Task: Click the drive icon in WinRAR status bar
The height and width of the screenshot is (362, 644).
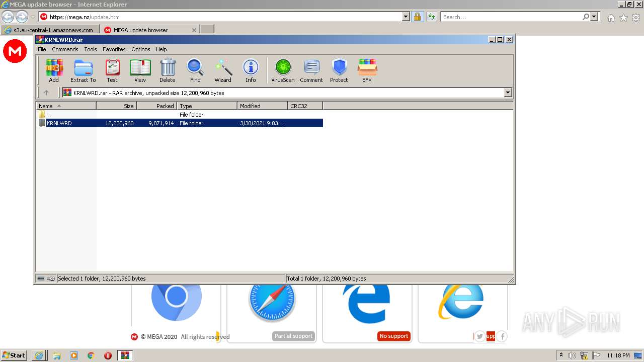Action: tap(41, 279)
